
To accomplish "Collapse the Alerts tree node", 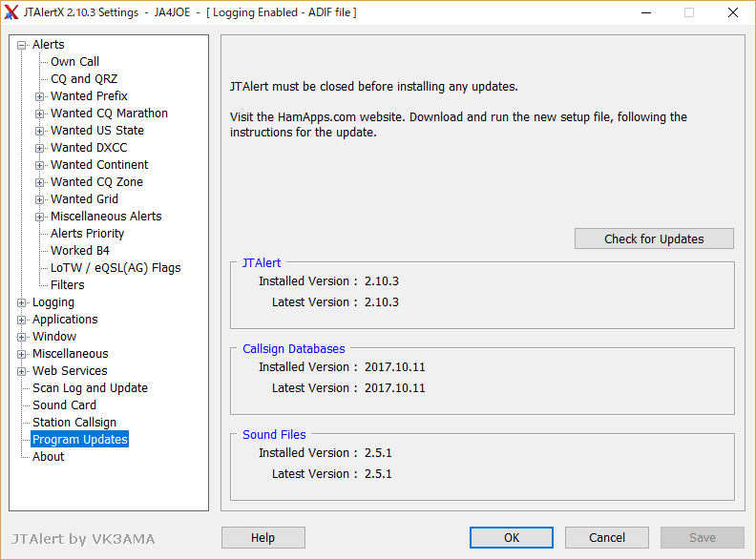I will click(x=21, y=45).
